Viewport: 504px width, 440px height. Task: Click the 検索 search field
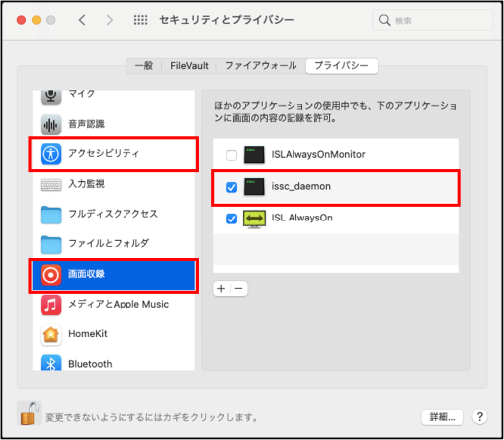click(x=432, y=20)
